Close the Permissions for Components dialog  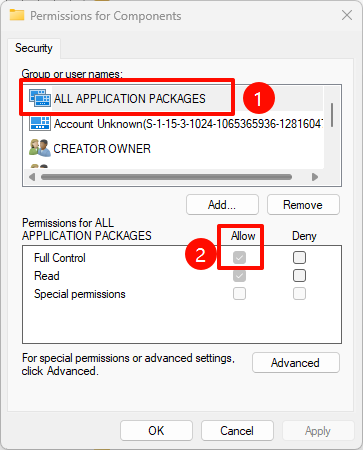pos(347,15)
